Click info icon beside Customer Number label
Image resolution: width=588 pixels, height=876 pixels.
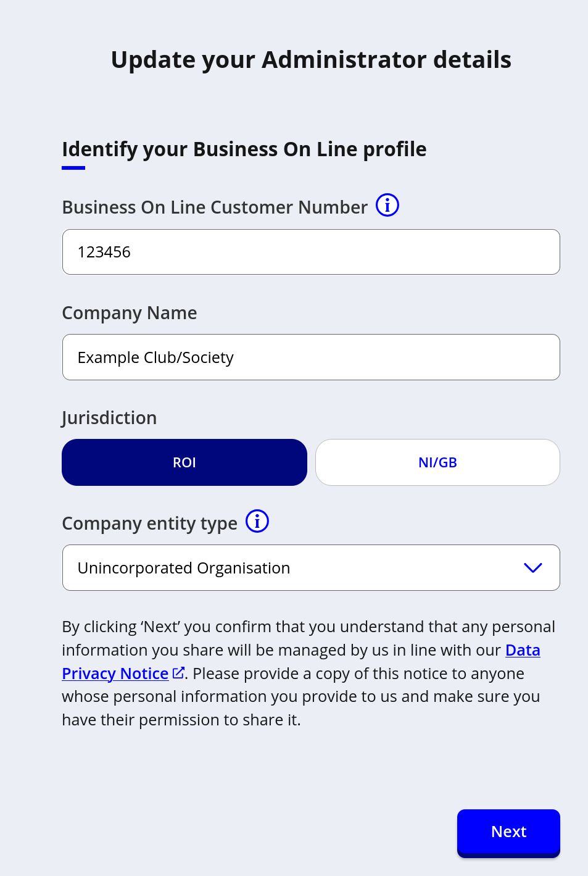coord(387,205)
